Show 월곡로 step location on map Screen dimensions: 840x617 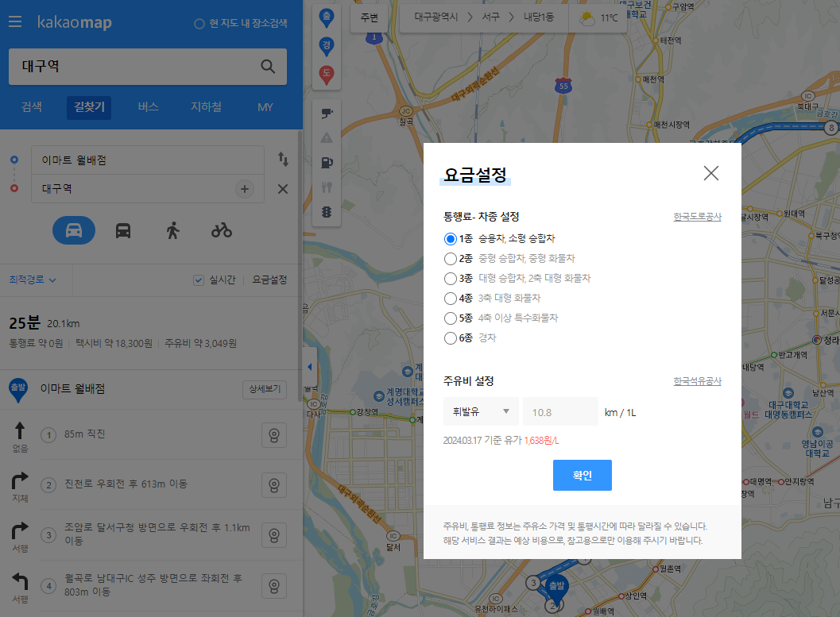tap(273, 586)
